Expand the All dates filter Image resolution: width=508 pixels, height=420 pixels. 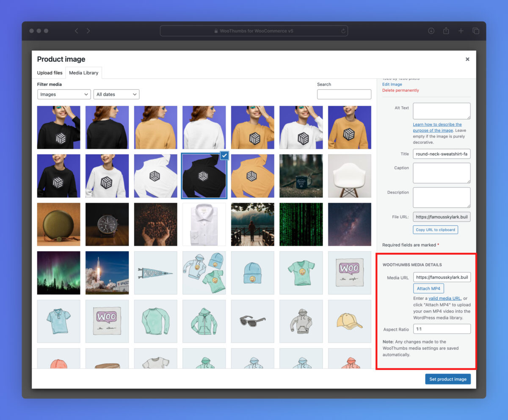click(116, 94)
